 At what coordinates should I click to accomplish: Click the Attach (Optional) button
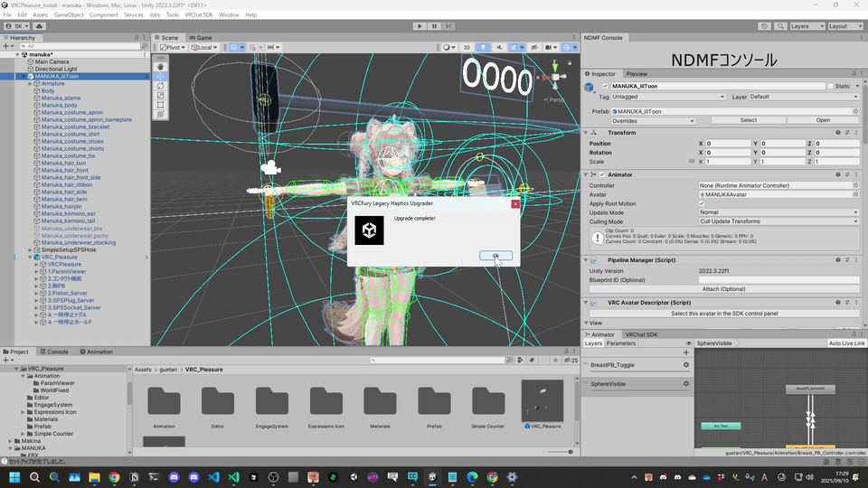click(723, 289)
